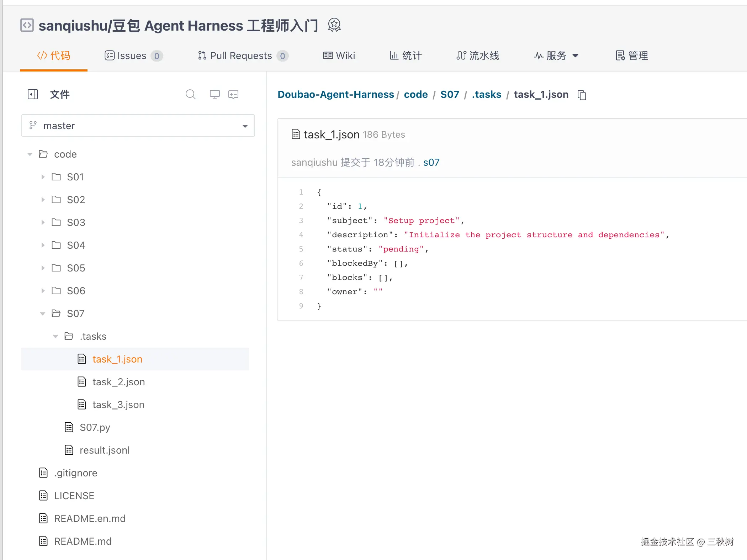This screenshot has width=747, height=560.
Task: Open the 服务 dropdown menu
Action: tap(556, 56)
